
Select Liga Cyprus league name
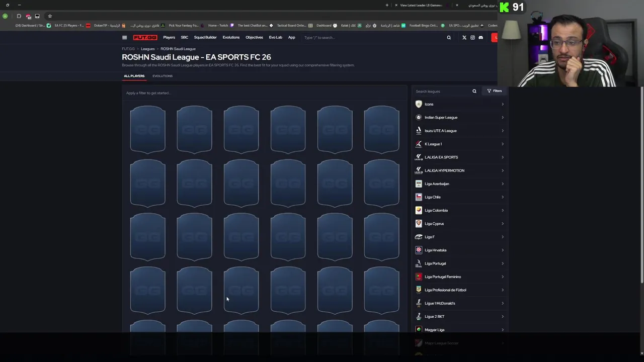434,224
